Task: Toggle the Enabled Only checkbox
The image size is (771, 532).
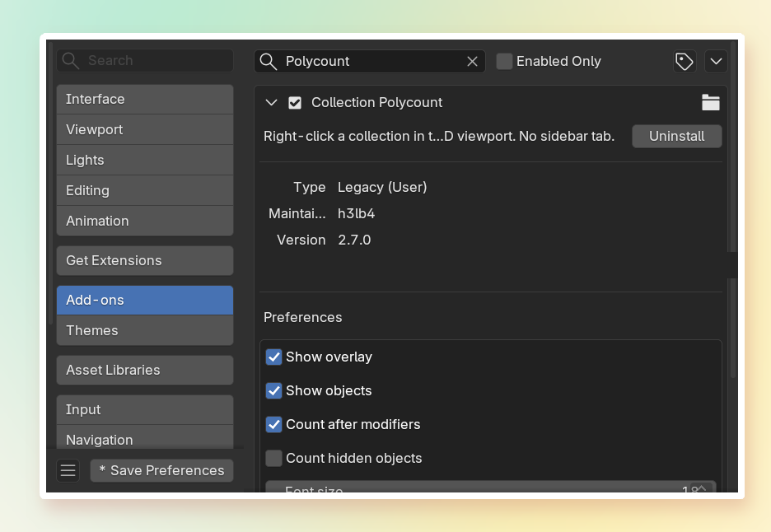Action: pos(504,62)
